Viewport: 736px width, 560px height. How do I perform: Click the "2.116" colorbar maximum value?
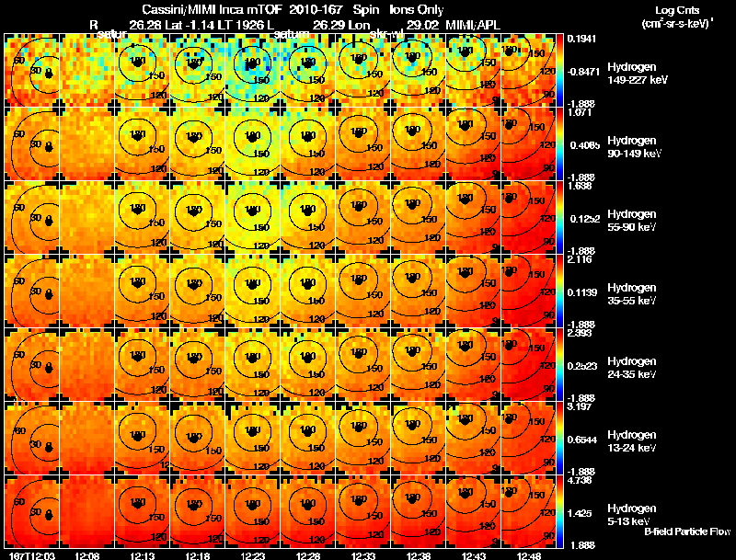[x=580, y=259]
